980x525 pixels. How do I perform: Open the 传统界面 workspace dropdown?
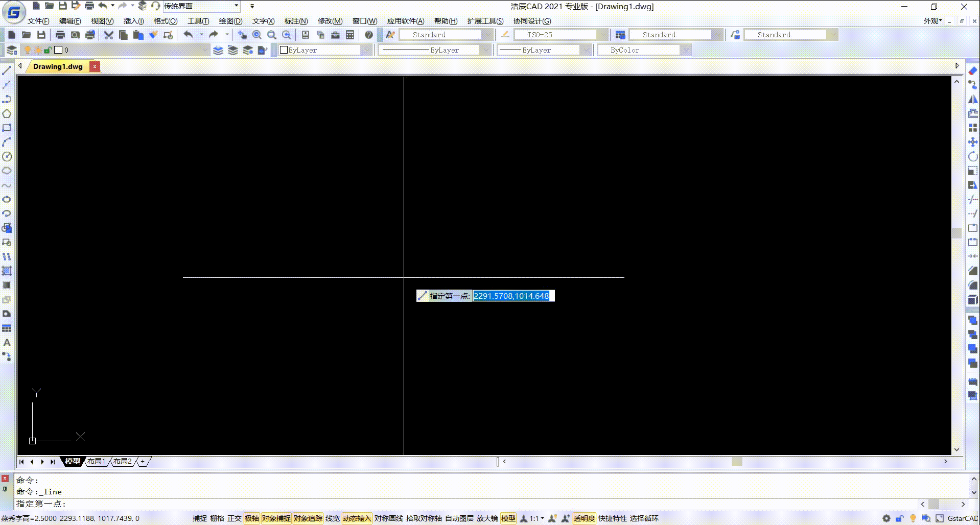201,6
